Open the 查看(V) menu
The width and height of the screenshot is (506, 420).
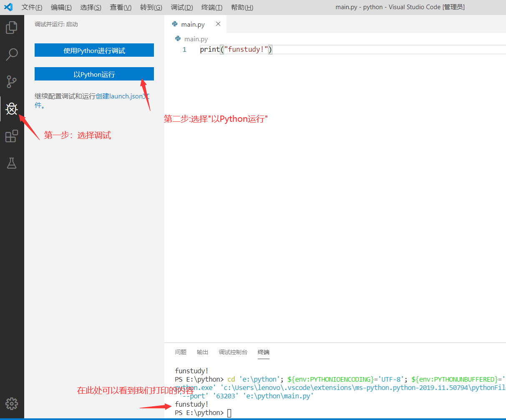121,8
